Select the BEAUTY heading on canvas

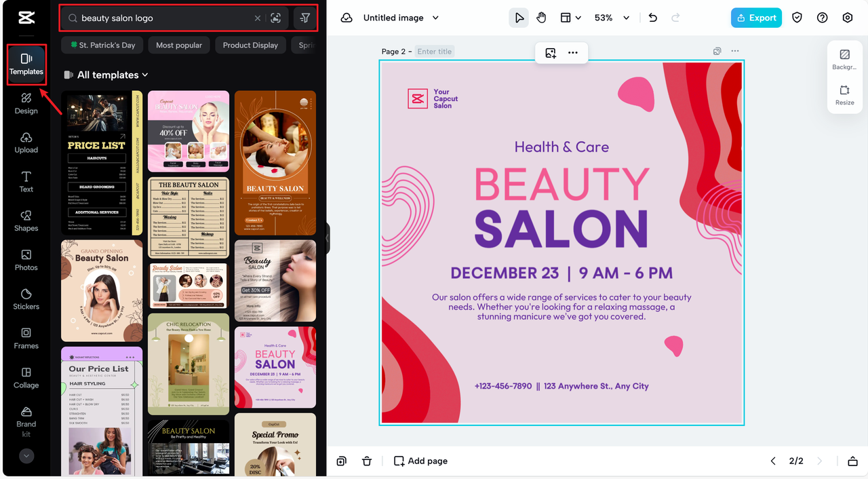point(562,183)
